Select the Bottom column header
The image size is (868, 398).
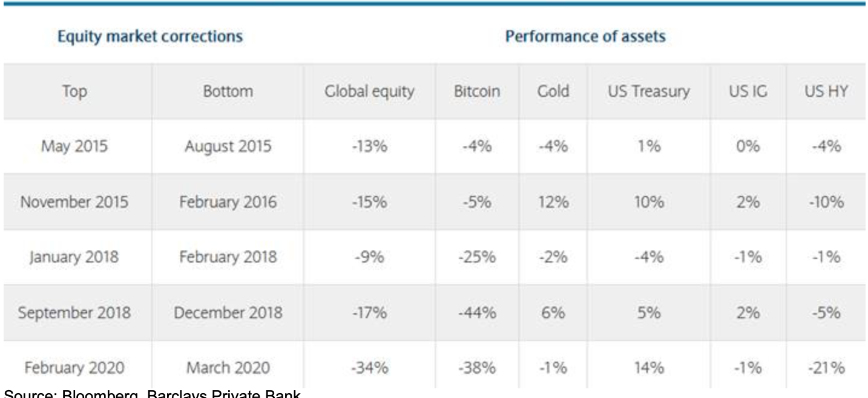[228, 91]
